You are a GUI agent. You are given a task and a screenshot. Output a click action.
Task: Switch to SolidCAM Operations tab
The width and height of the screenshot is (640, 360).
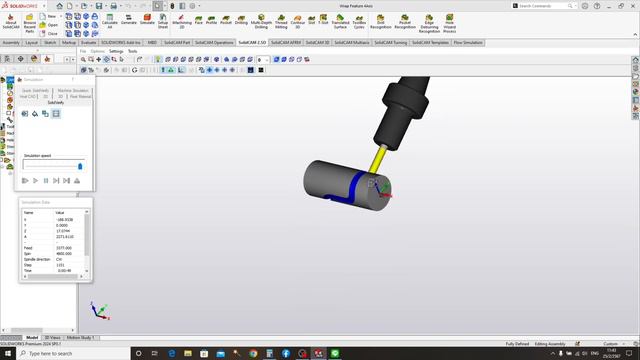(214, 42)
